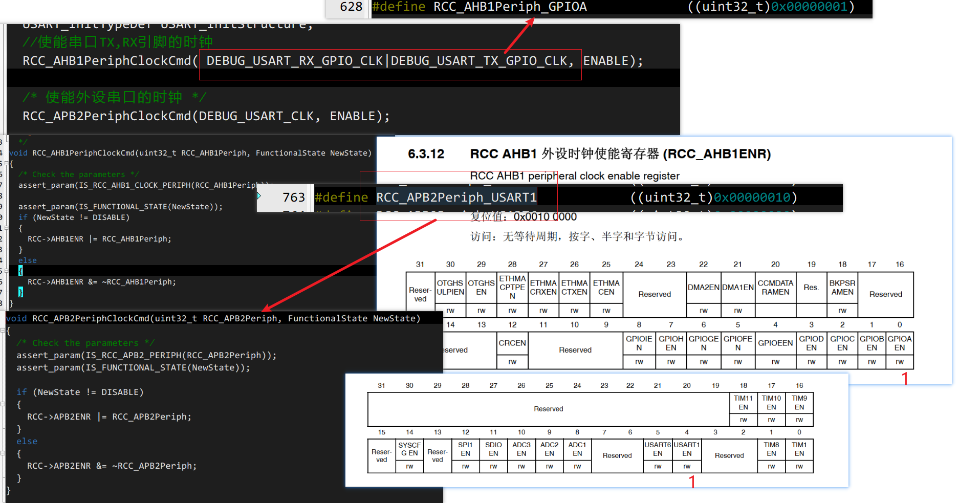Click the 访问 access description line
The image size is (980, 503).
578,236
